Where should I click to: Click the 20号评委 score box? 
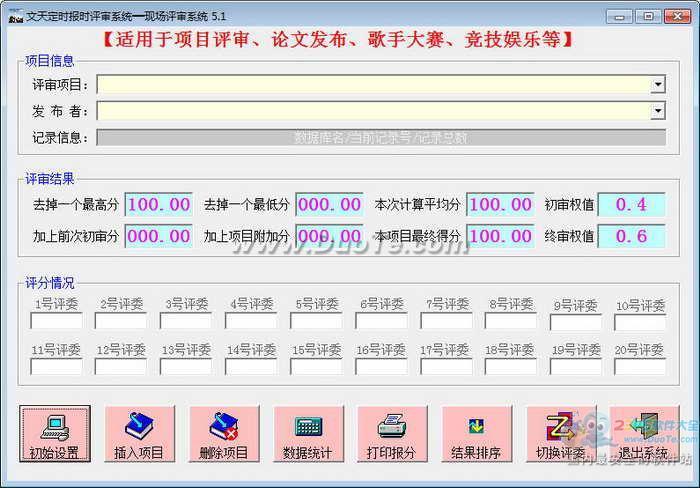coord(640,367)
